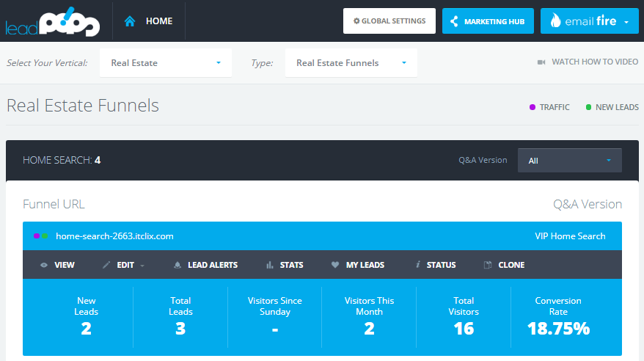Click the Lead Alerts bell icon
This screenshot has width=644, height=361.
coord(178,265)
